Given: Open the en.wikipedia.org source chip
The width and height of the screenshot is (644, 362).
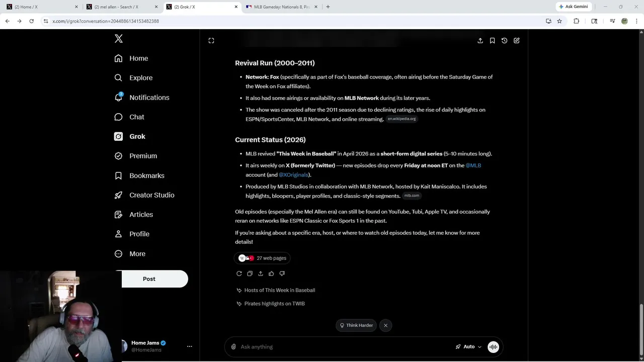Looking at the screenshot, I should tap(401, 119).
